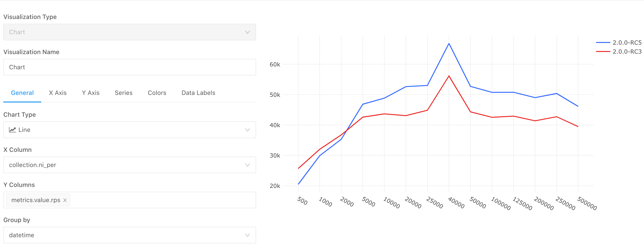Expand the Visualization Type dropdown arrow
This screenshot has width=644, height=251.
click(247, 32)
